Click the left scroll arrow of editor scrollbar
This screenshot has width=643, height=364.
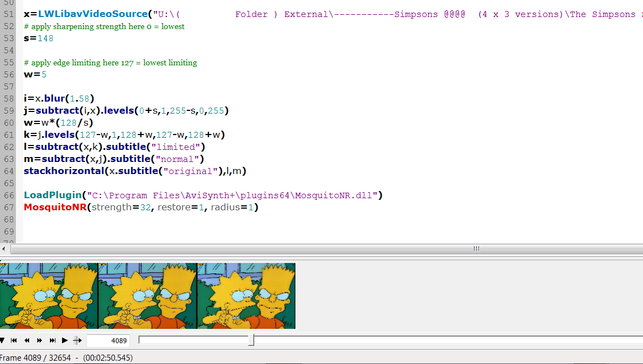(4, 249)
